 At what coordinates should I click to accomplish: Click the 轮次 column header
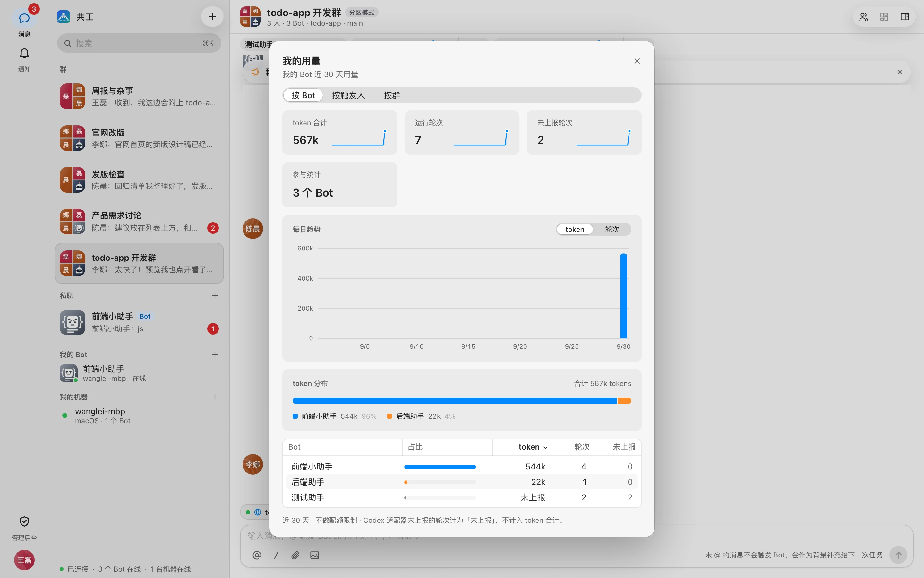(x=575, y=447)
